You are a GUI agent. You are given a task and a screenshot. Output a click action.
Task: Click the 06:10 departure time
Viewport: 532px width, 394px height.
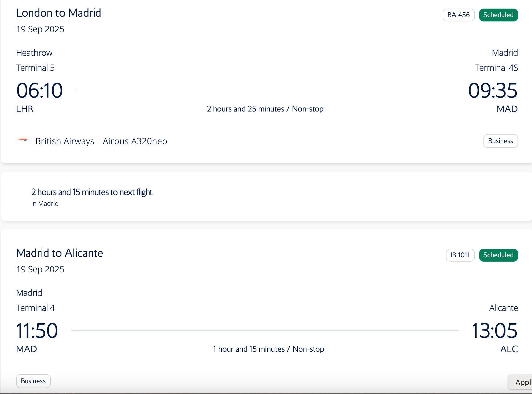pos(39,91)
